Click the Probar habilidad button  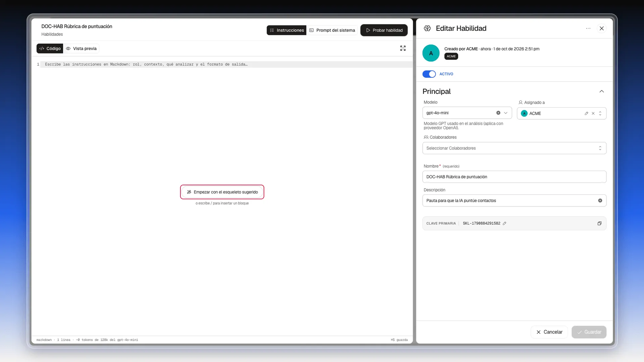[x=384, y=30]
